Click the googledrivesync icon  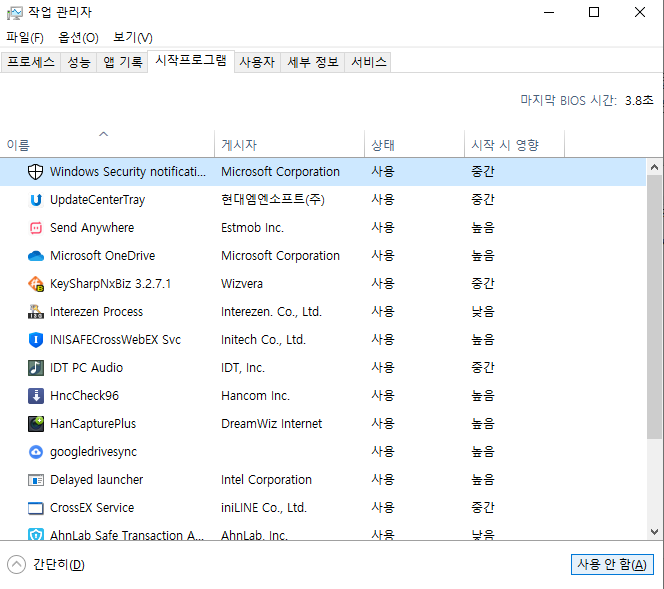(36, 452)
